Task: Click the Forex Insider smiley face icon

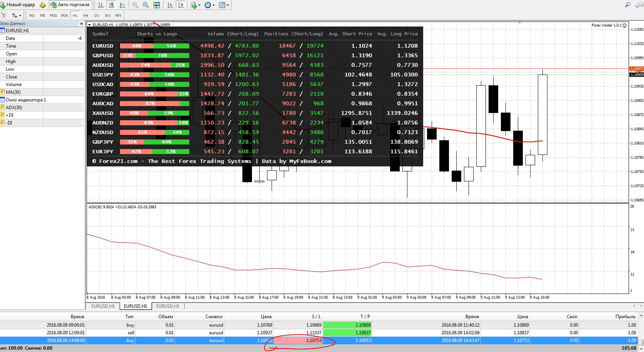Action: click(x=625, y=25)
